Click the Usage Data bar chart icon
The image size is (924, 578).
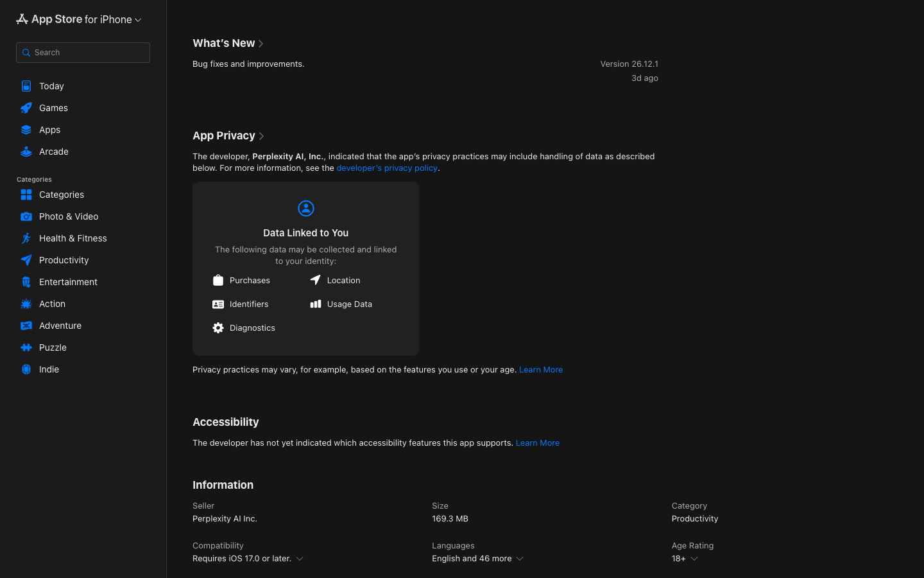[x=316, y=304]
